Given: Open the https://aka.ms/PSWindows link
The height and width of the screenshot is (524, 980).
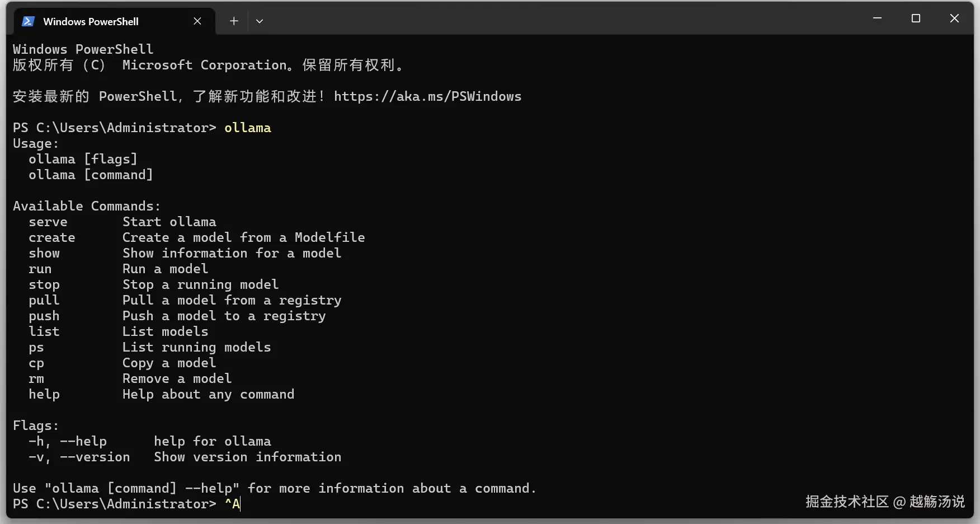Looking at the screenshot, I should 427,96.
